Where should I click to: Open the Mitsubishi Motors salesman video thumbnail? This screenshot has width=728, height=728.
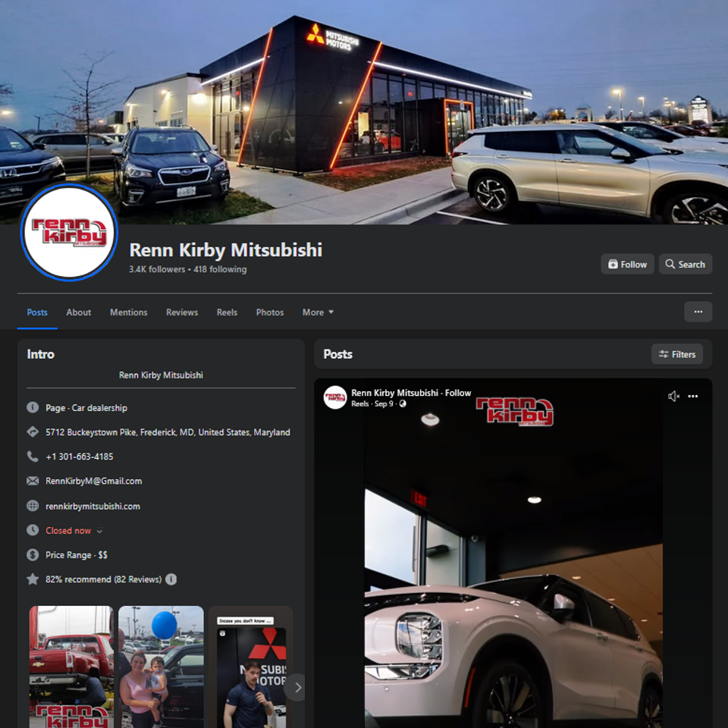(x=250, y=667)
